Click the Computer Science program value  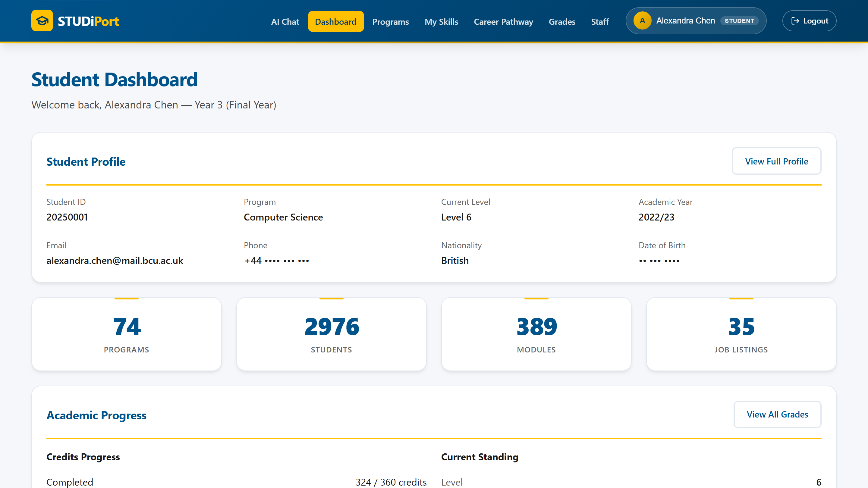[x=283, y=217]
